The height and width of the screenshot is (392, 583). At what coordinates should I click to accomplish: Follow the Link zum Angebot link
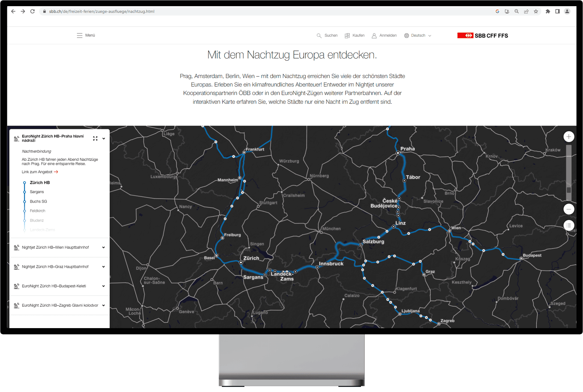click(40, 172)
